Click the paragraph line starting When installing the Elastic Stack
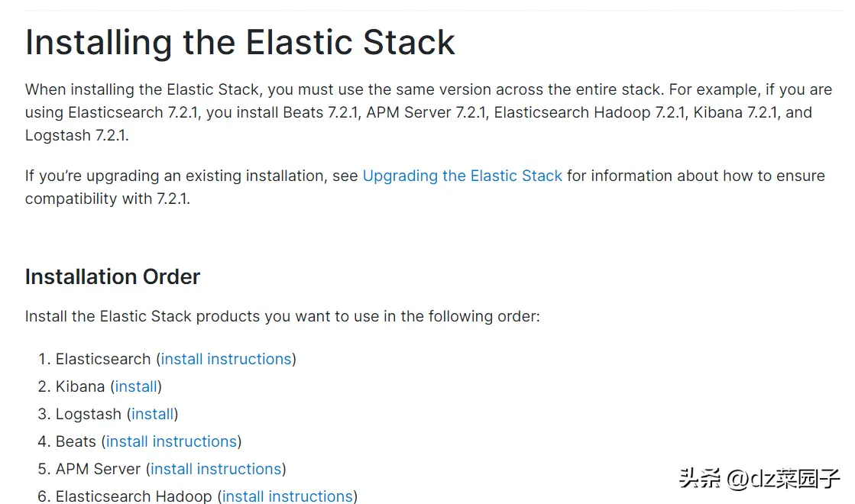Screen dimensions: 855x504 [429, 89]
